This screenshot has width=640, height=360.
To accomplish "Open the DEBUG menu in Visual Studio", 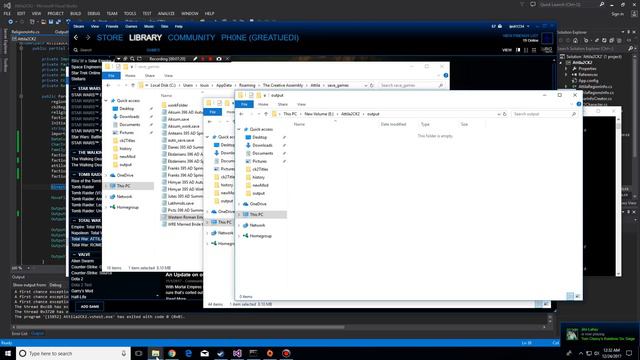I will 93,13.
